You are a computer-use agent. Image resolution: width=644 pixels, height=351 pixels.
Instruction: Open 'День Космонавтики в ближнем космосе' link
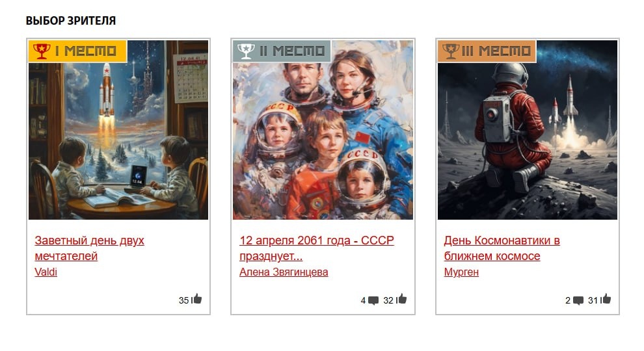[502, 248]
